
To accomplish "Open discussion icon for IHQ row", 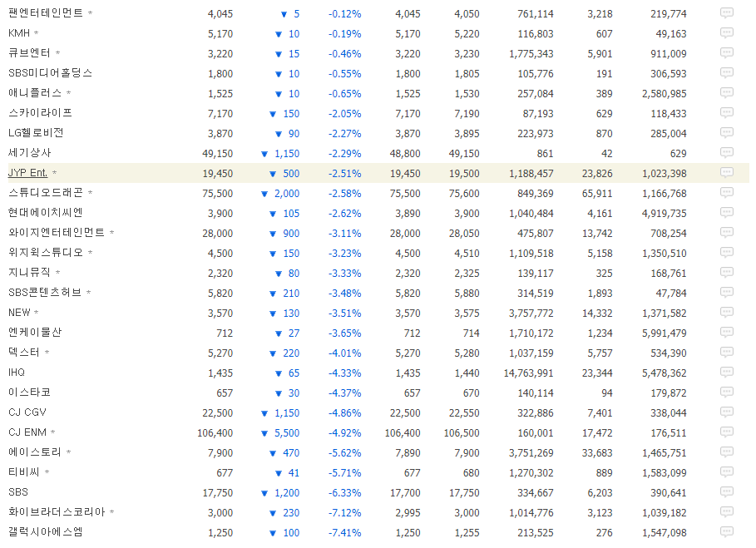I will click(x=727, y=372).
